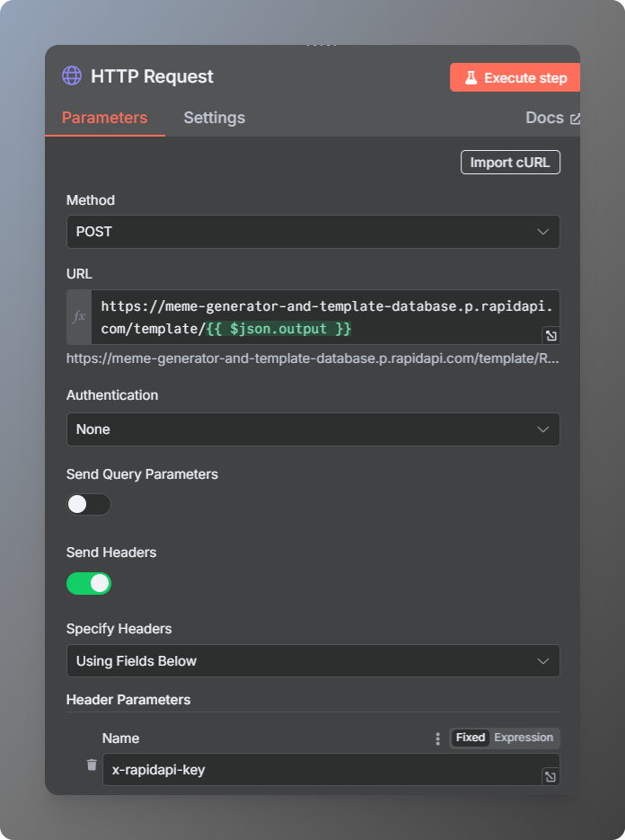Open the Specify Headers dropdown
This screenshot has height=840, width=625.
click(x=312, y=660)
